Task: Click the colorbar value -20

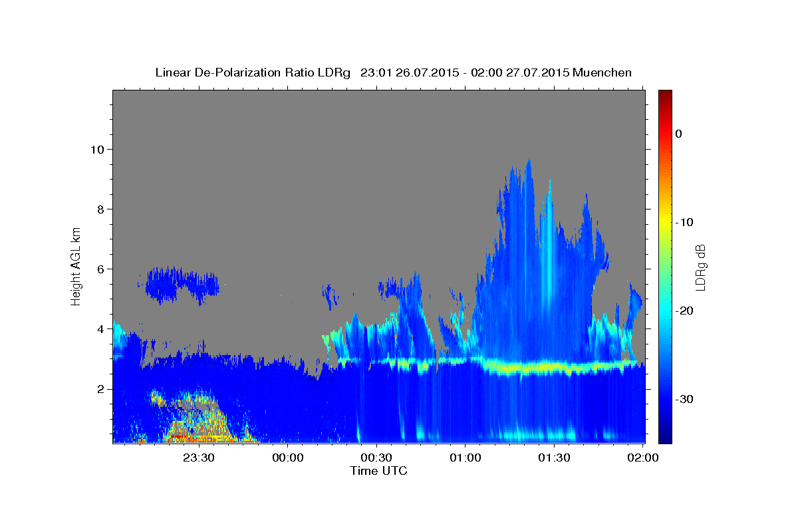Action: [685, 311]
